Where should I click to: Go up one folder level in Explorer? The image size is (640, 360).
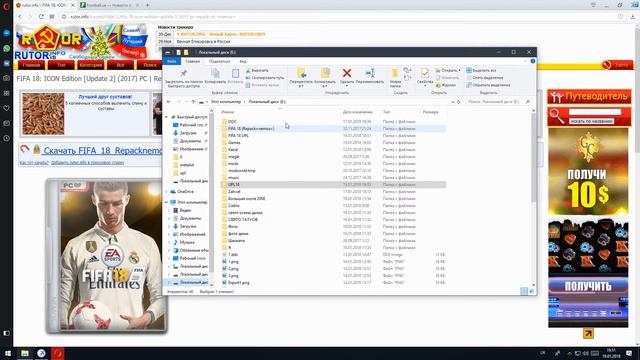point(193,102)
